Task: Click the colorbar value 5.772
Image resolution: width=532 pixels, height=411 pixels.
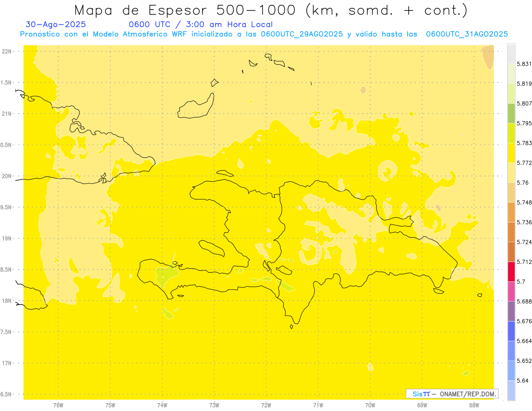Action: click(524, 163)
